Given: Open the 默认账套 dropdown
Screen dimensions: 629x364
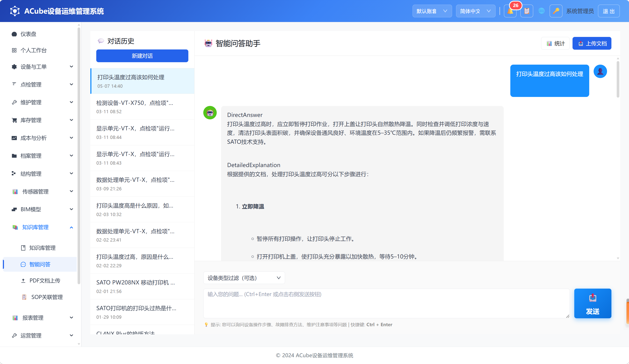Looking at the screenshot, I should tap(432, 11).
